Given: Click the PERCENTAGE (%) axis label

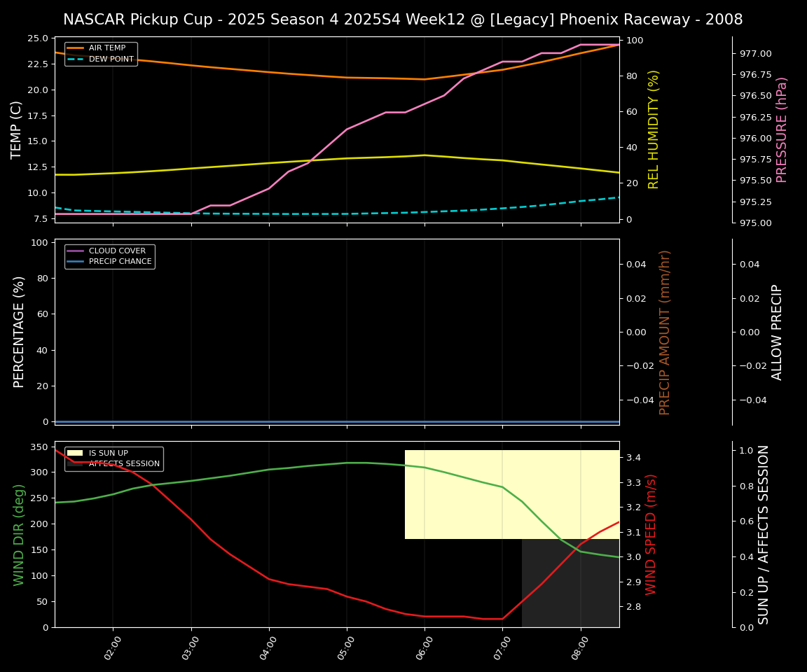Looking at the screenshot, I should (x=20, y=332).
